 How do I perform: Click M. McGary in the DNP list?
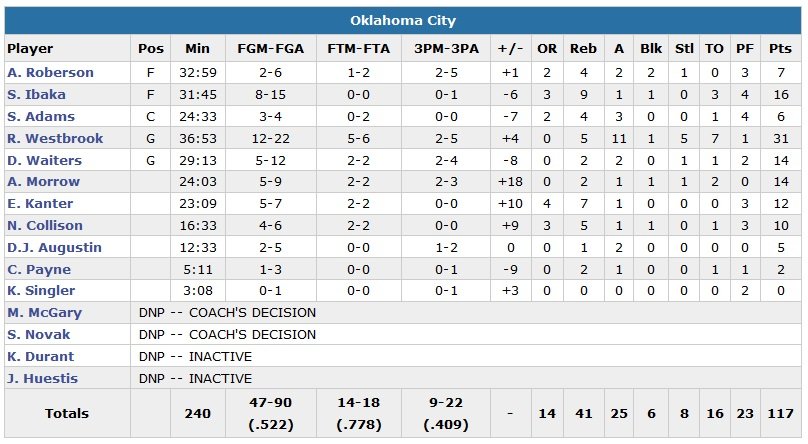pyautogui.click(x=45, y=313)
